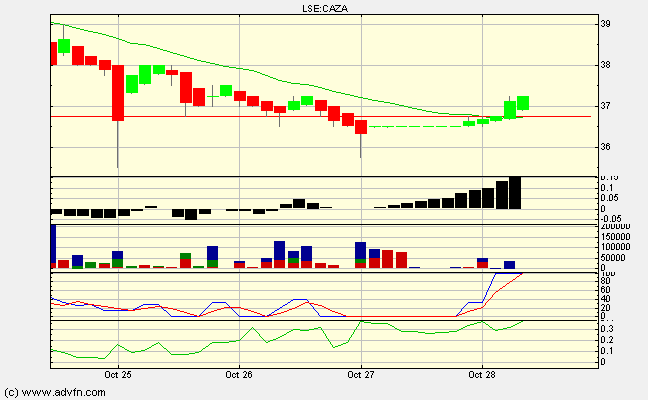Click the -0.05 histogram axis label
The width and height of the screenshot is (648, 400).
pyautogui.click(x=611, y=219)
